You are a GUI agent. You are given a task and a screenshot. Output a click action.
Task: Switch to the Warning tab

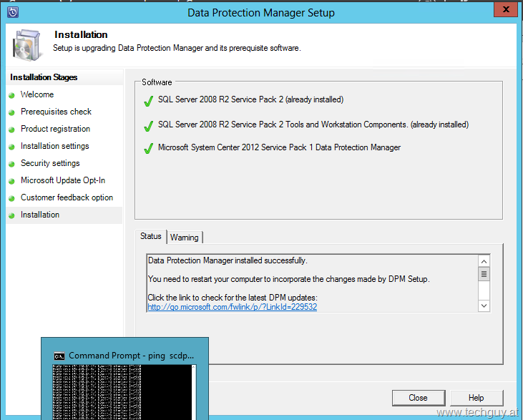pos(185,238)
